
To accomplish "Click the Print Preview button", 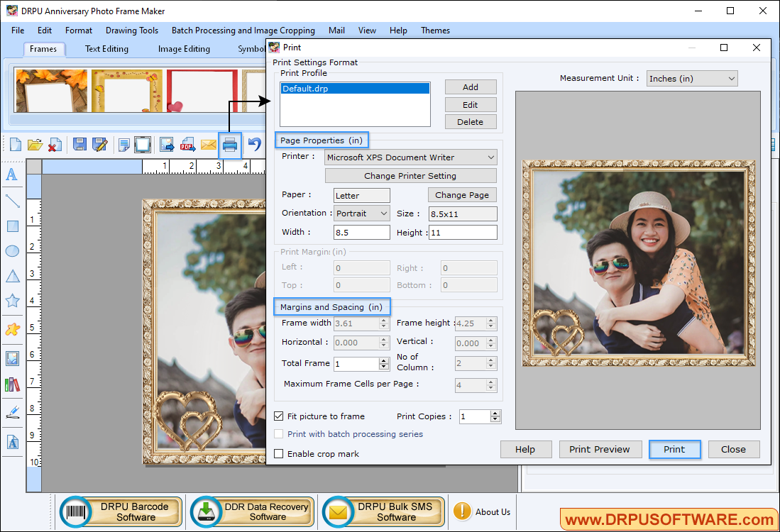I will point(600,449).
